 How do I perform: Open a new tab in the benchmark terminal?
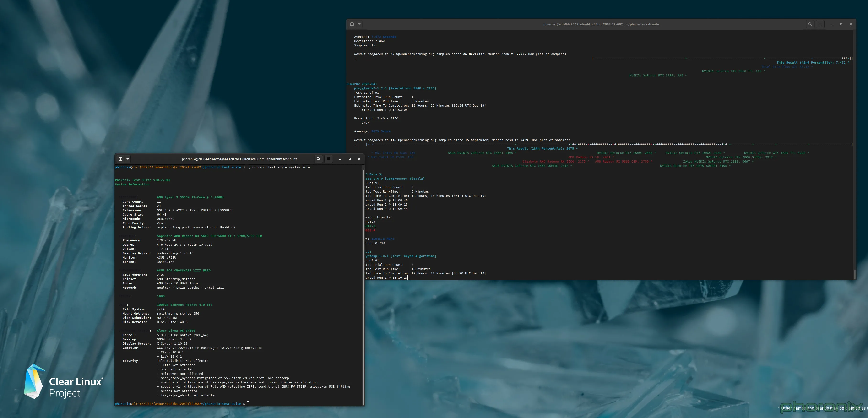point(352,24)
